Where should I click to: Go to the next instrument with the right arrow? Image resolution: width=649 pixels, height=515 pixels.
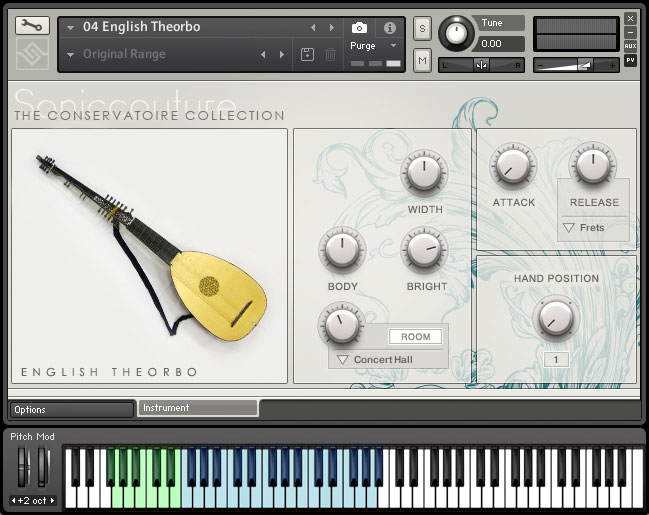pyautogui.click(x=332, y=27)
